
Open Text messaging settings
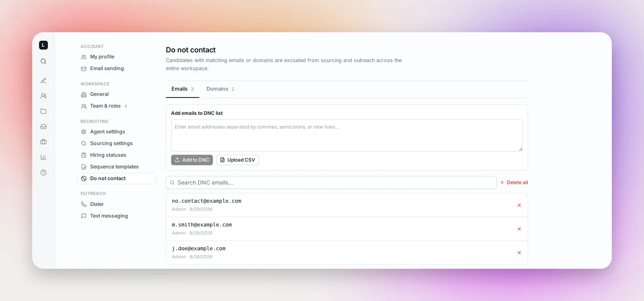(x=116, y=216)
